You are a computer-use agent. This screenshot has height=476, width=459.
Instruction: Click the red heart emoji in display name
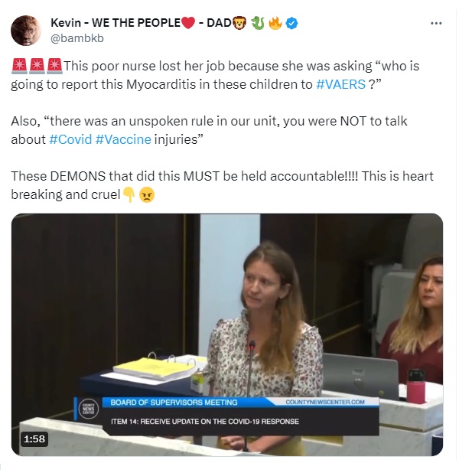pos(188,23)
